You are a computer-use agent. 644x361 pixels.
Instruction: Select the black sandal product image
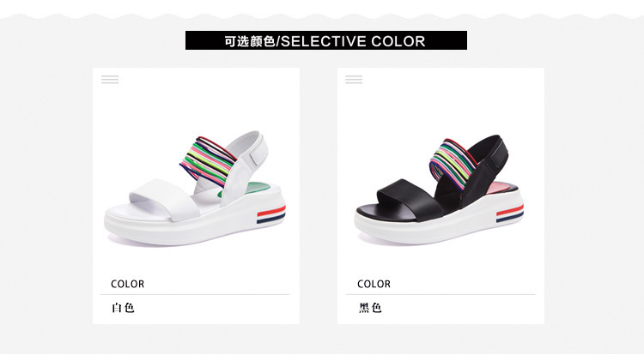point(439,190)
